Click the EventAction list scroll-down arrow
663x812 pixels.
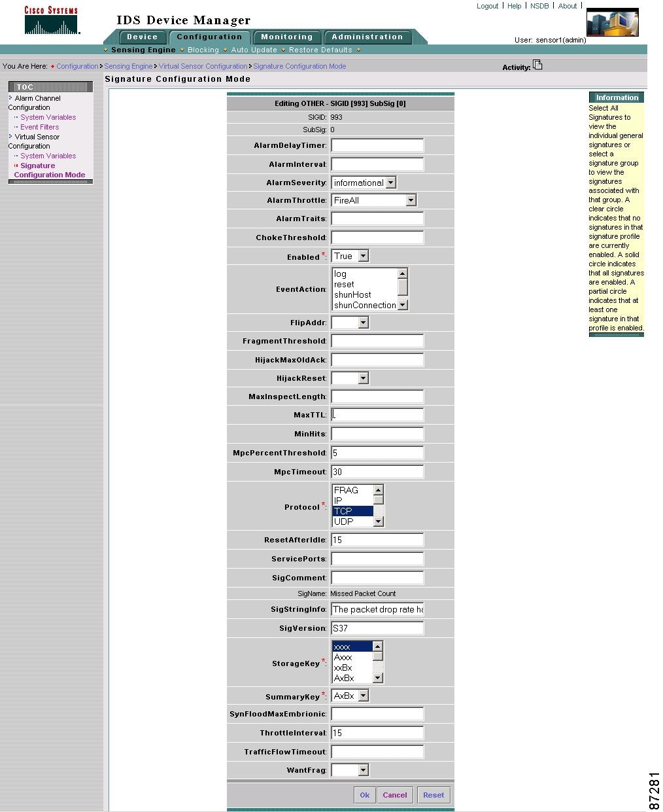pyautogui.click(x=403, y=305)
